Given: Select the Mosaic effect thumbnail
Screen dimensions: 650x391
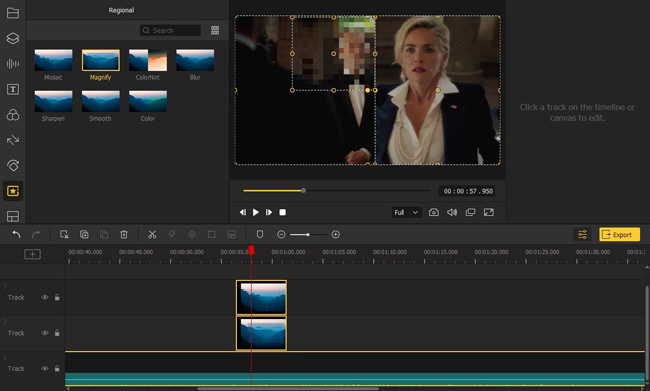Looking at the screenshot, I should pos(53,60).
